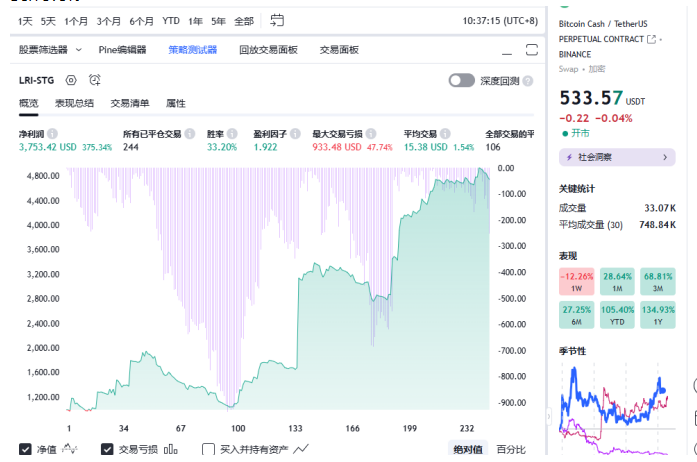
Task: Switch to the 交易清单 tab
Action: 129,103
